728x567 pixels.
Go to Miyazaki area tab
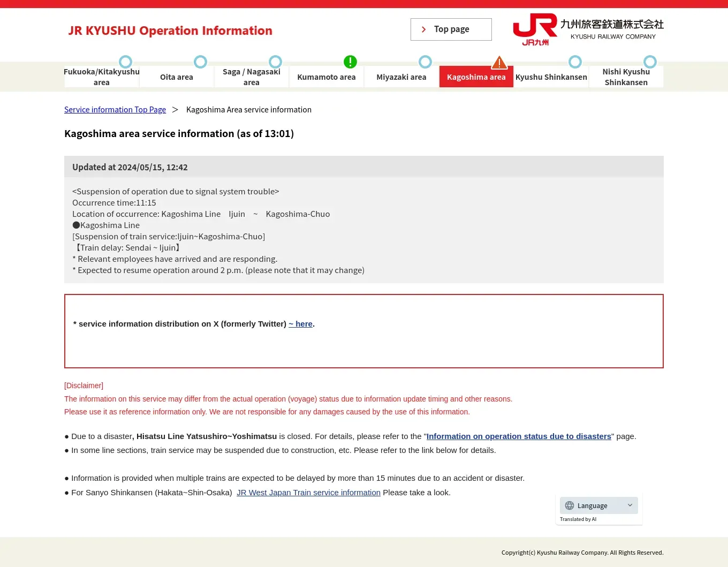pos(401,77)
